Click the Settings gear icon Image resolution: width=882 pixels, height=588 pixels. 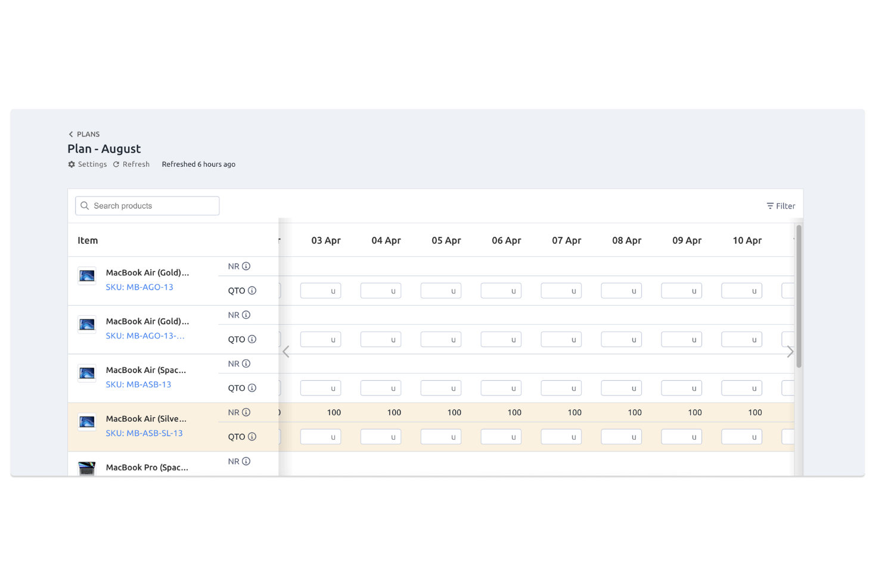tap(71, 164)
